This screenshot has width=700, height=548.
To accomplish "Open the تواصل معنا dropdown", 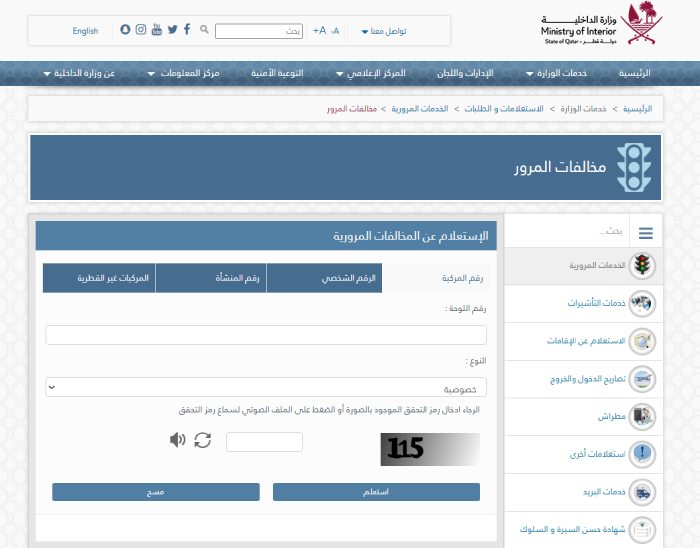I will point(384,31).
